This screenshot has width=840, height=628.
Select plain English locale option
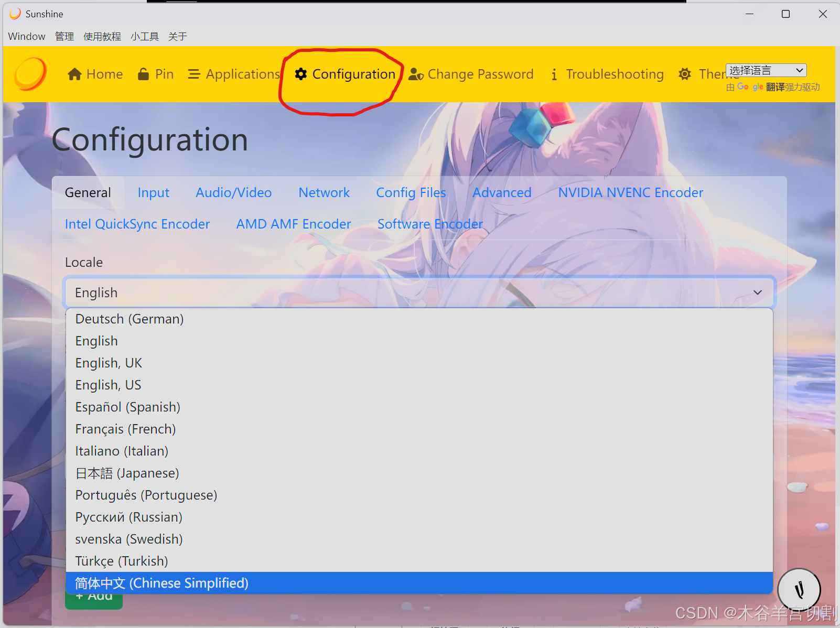tap(419, 341)
